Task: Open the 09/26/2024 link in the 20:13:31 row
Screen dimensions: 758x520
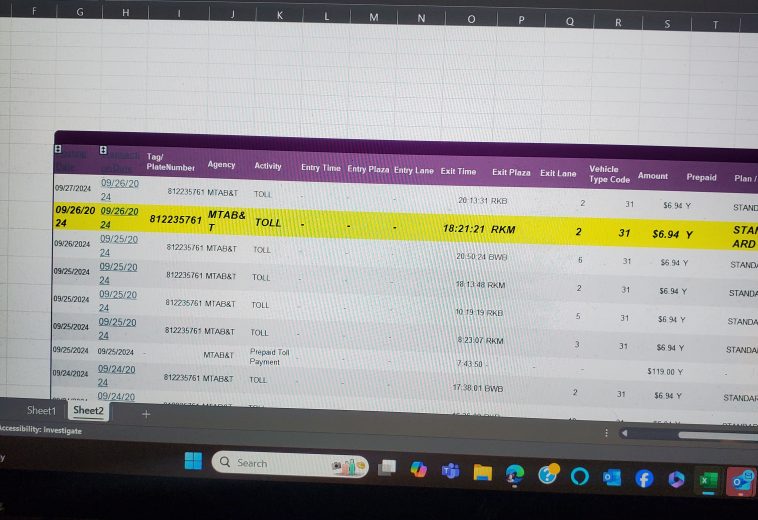Action: 119,189
